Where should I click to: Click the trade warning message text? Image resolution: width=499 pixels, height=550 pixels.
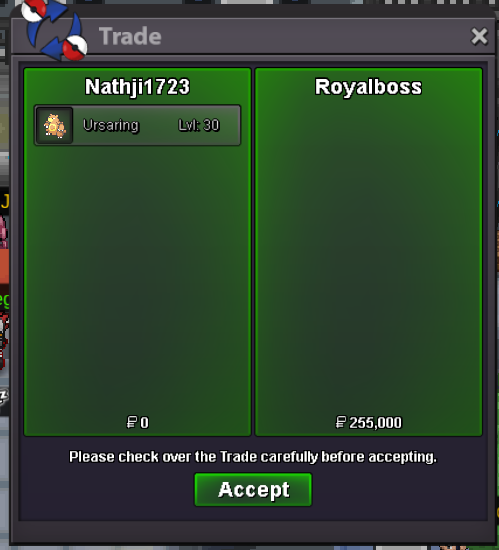253,457
